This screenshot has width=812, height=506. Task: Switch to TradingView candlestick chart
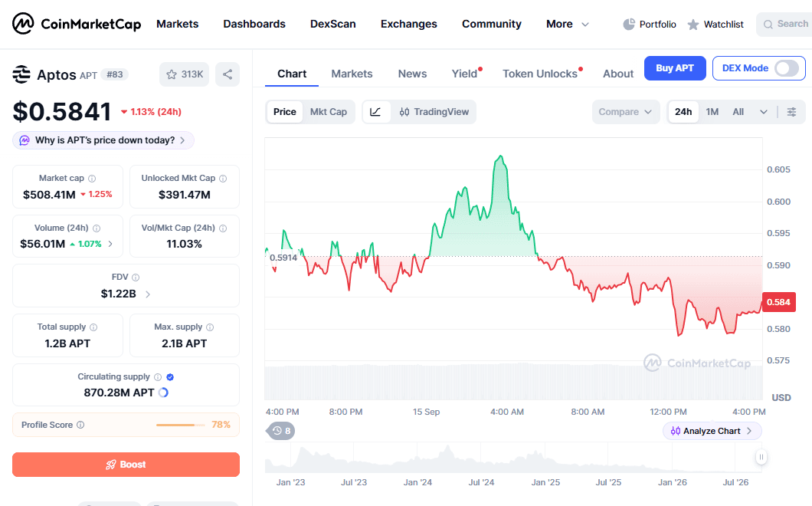coord(434,112)
